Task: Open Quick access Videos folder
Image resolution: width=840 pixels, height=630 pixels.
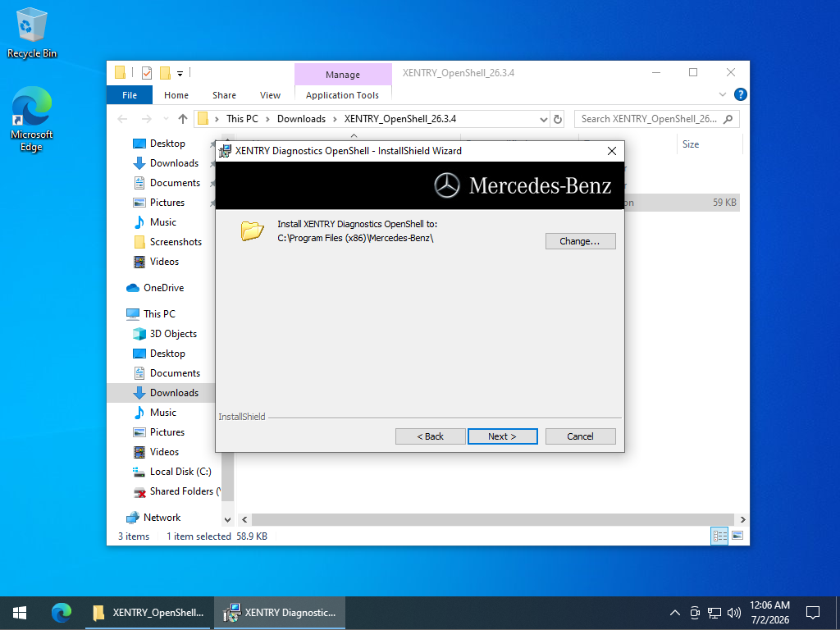Action: (164, 262)
